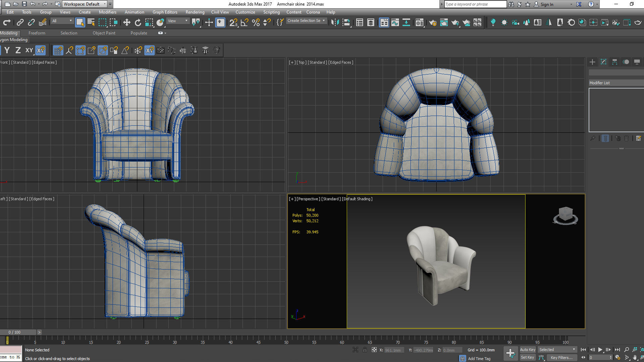Viewport: 644px width, 362px height.
Task: Constrain to Z axis button
Action: pos(18,50)
